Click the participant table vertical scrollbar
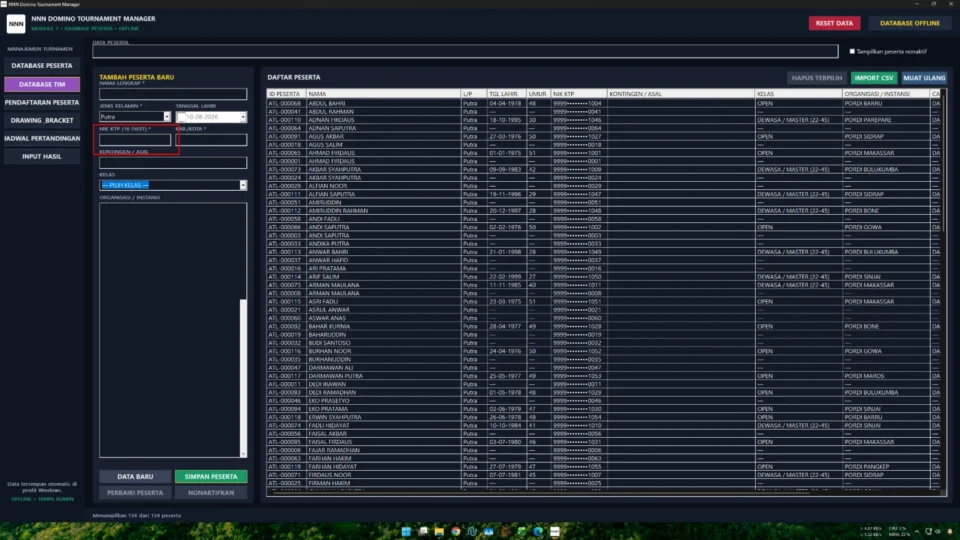This screenshot has width=960, height=540. click(943, 289)
